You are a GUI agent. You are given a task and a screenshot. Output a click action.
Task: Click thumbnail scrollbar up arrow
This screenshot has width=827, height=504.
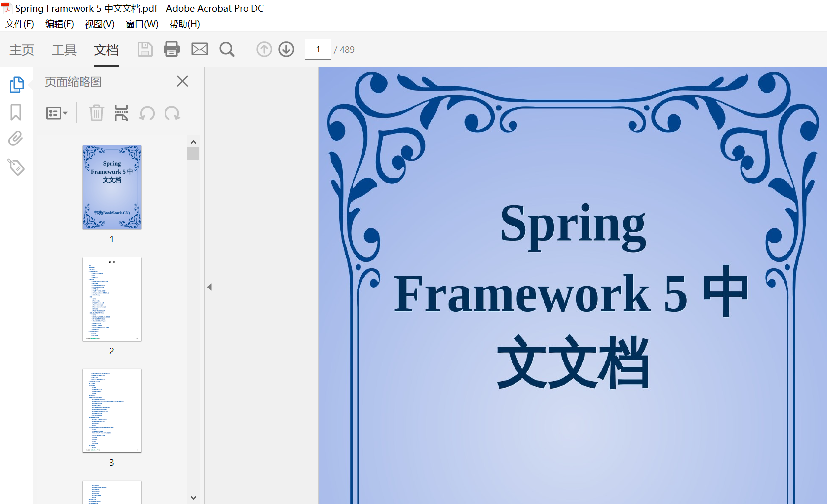[194, 142]
